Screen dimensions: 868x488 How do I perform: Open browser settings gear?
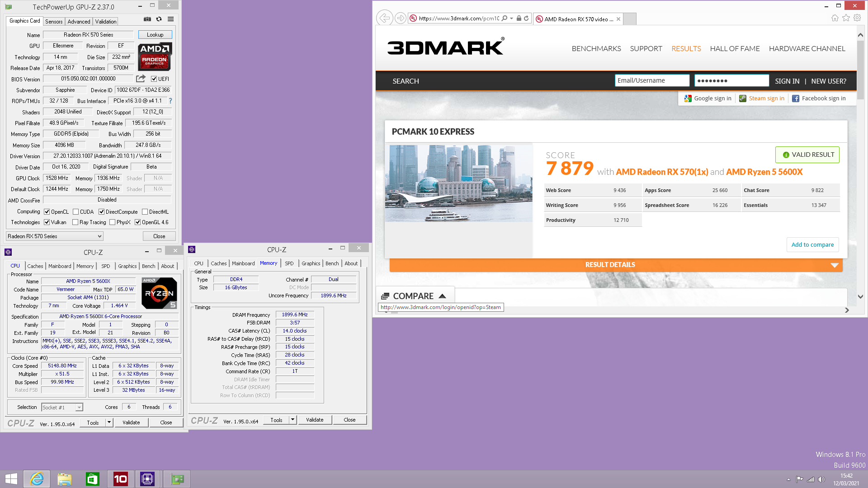tap(857, 18)
